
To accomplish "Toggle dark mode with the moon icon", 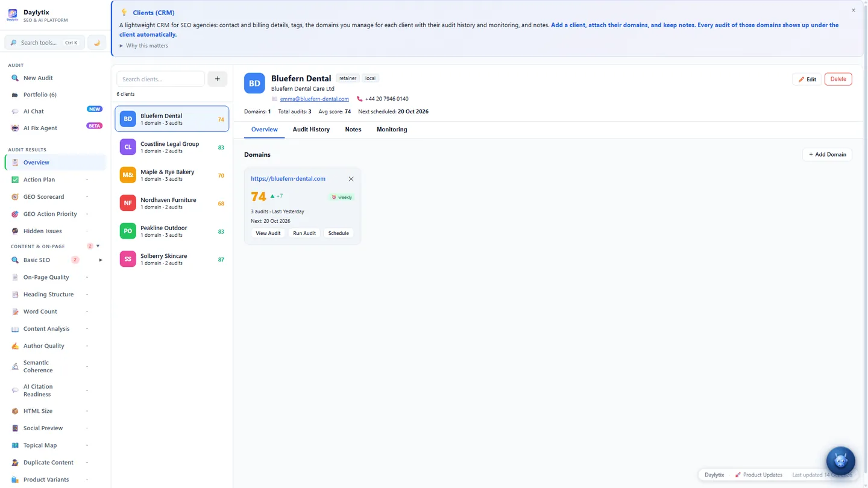I will pos(96,43).
